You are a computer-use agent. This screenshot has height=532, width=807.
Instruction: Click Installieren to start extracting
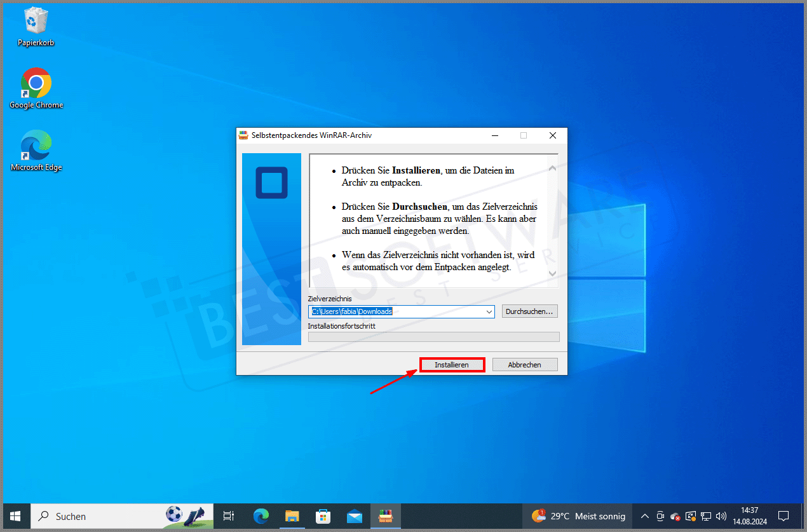(x=452, y=364)
